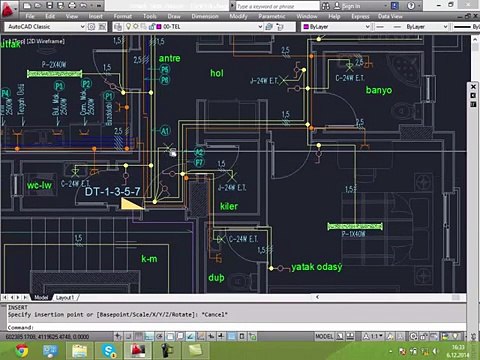Click the toolbar/window lock icon in status bar
Viewport: 480px width, 360px height.
[424, 336]
